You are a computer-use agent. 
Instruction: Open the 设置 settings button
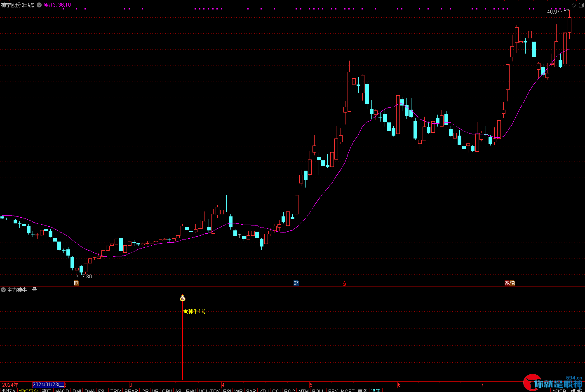376,390
